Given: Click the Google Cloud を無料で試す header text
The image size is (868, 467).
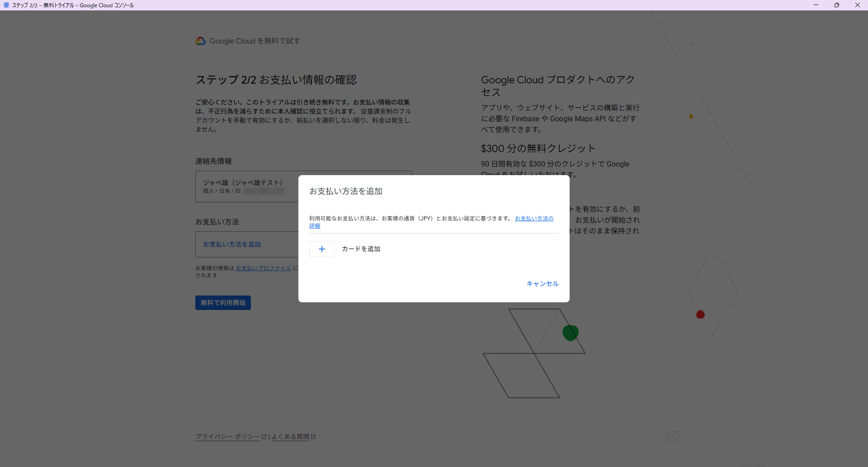Looking at the screenshot, I should 255,41.
